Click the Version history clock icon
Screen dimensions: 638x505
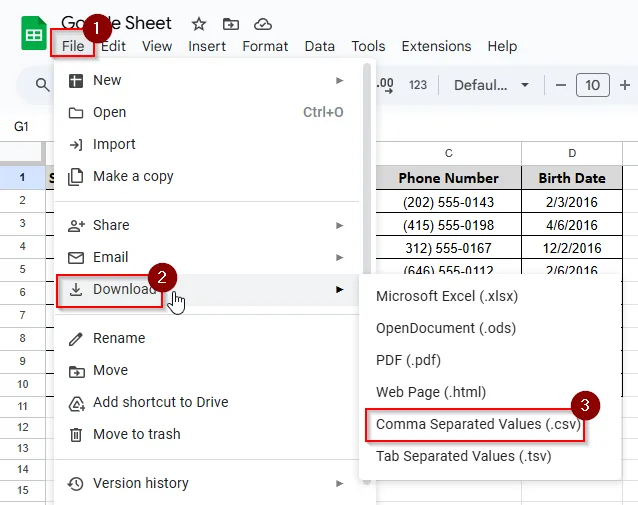pyautogui.click(x=76, y=483)
